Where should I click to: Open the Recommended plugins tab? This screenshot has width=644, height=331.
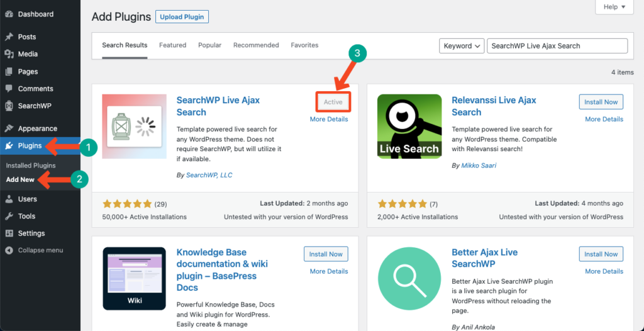256,45
